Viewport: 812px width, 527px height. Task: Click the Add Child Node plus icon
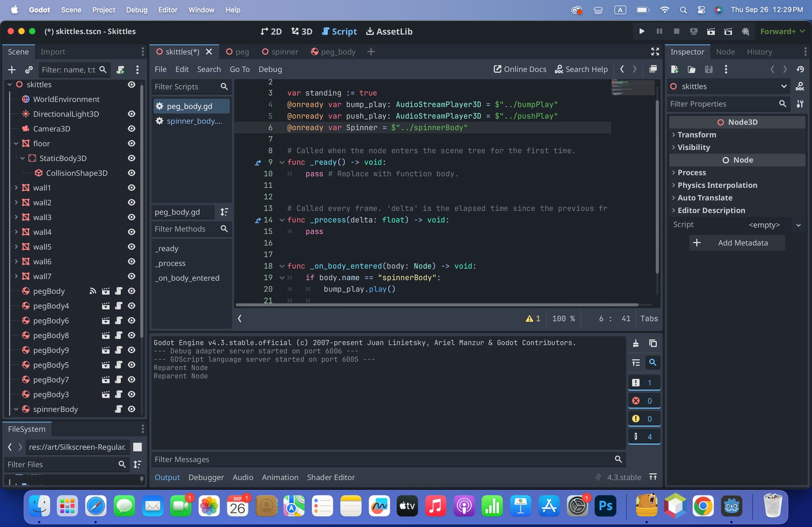12,70
